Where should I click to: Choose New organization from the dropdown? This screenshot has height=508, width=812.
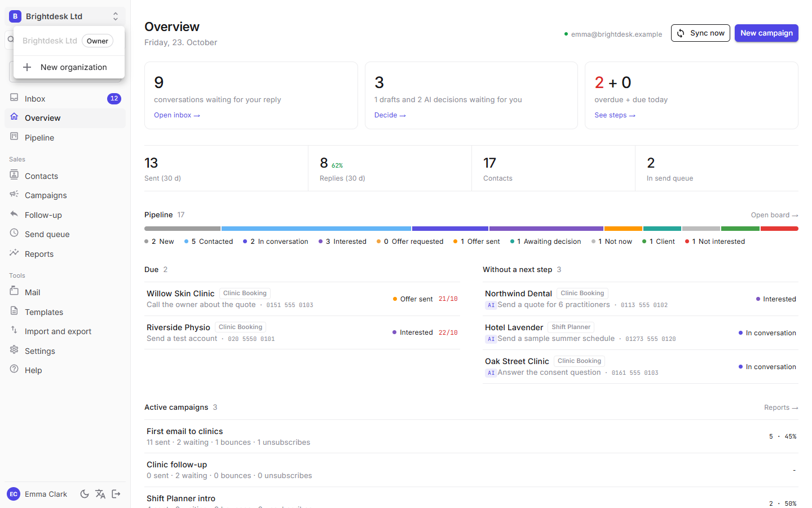pos(69,67)
